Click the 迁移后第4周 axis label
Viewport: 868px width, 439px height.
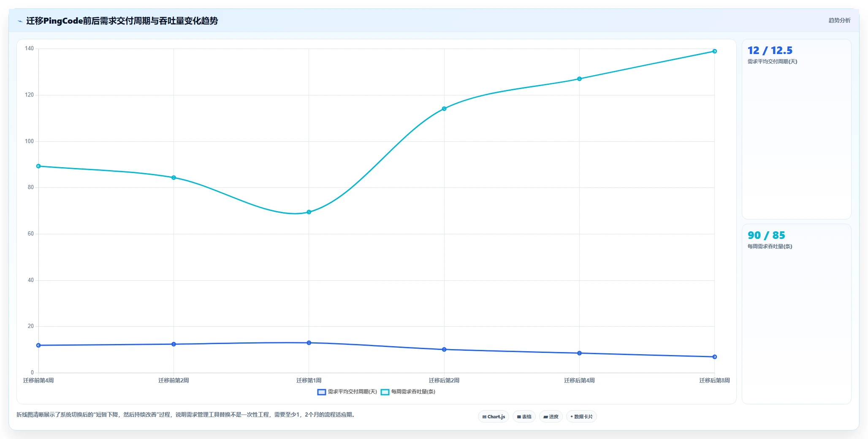pyautogui.click(x=579, y=381)
